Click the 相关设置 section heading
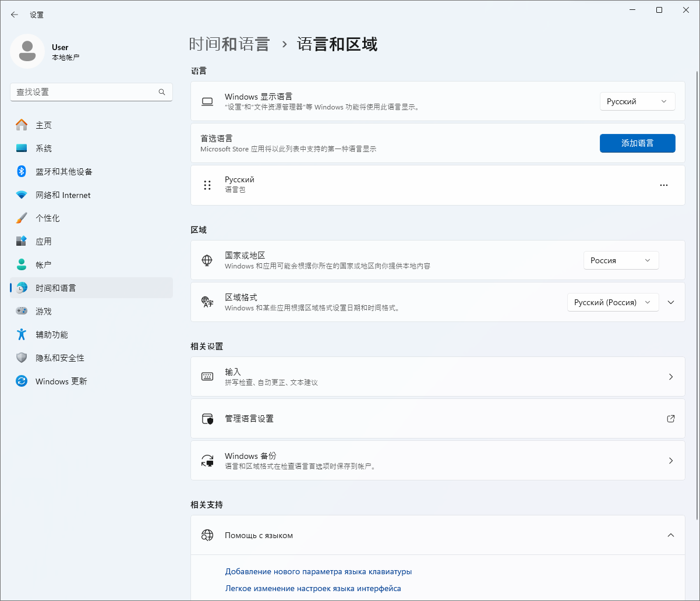 pos(207,347)
